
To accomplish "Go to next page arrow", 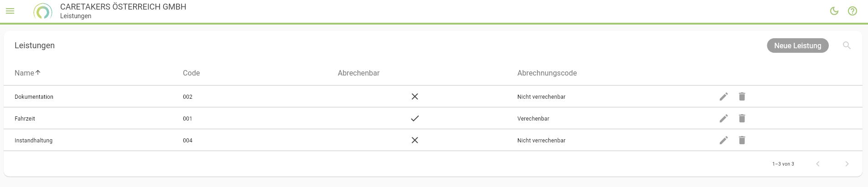I will coord(847,164).
